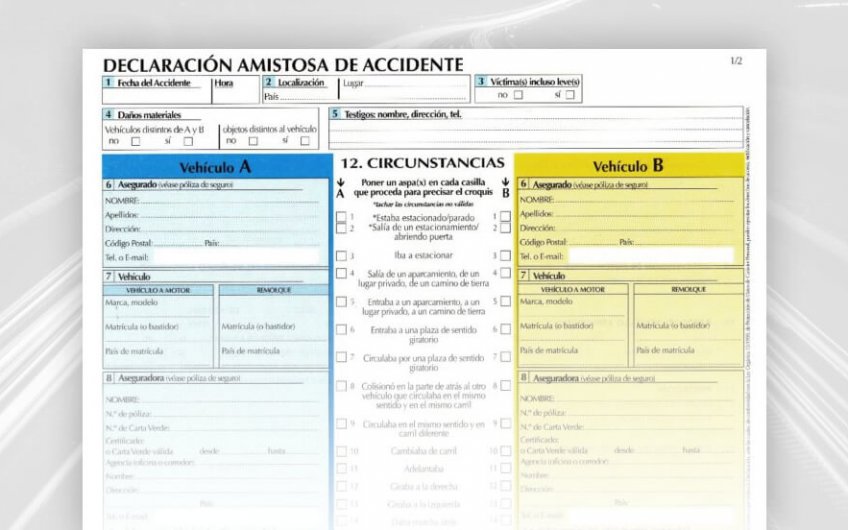Mark Vehicle A box 8 'Colisionó en la parte de atrás'
This screenshot has height=530, width=848.
point(341,386)
